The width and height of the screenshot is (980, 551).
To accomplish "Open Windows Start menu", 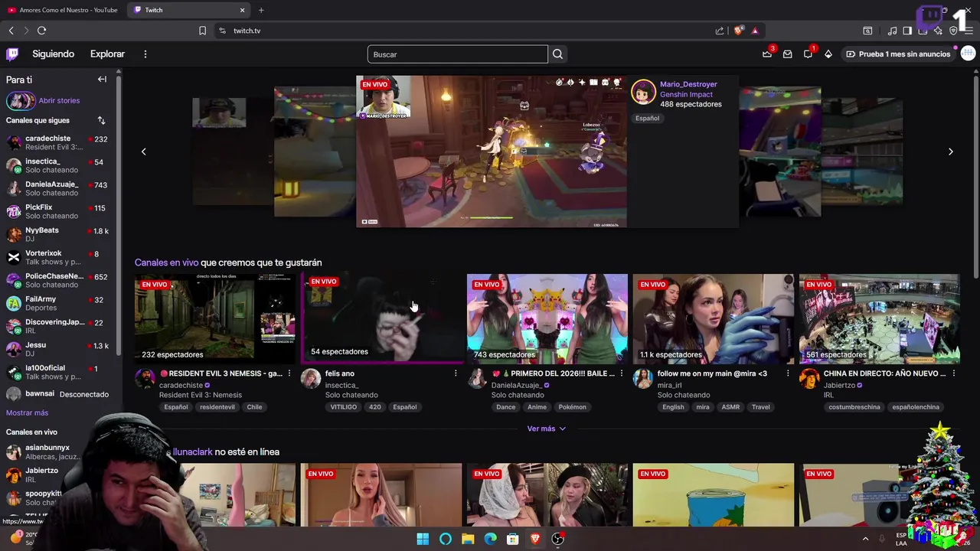I will pyautogui.click(x=423, y=539).
